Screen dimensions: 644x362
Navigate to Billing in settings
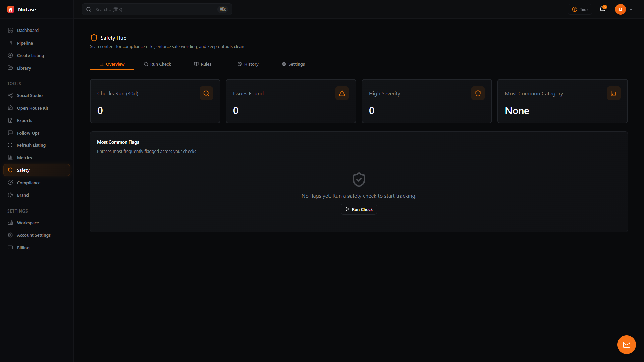pyautogui.click(x=23, y=248)
